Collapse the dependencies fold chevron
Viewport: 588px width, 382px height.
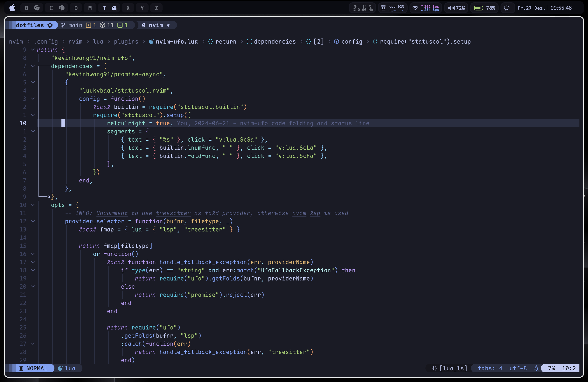click(x=33, y=66)
